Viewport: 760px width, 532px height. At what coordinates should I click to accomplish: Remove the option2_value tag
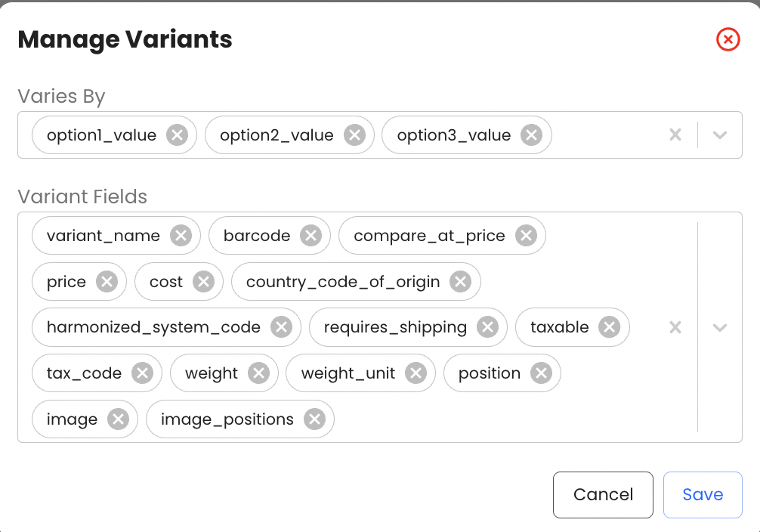[354, 135]
